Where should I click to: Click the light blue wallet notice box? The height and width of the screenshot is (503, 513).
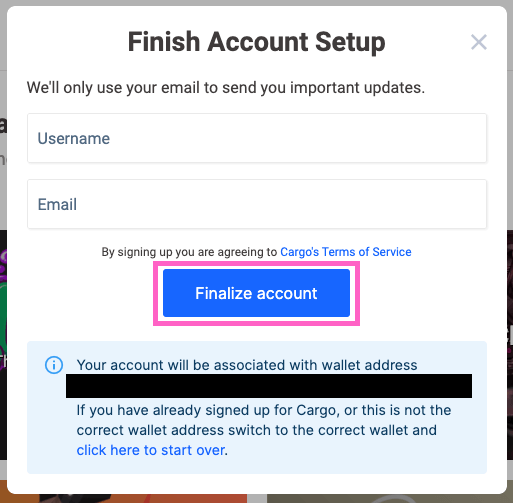[257, 407]
